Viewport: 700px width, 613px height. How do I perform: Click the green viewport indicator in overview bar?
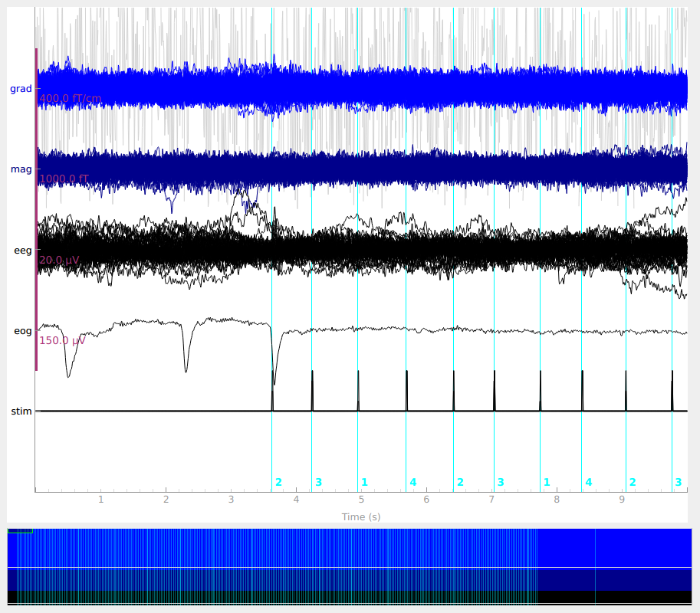(x=20, y=530)
